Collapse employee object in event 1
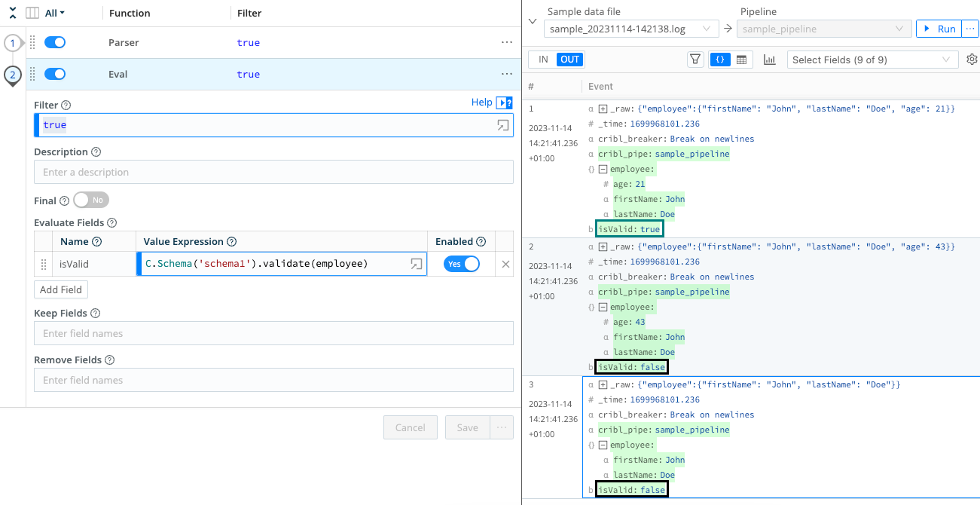Screen dimensions: 980x505 click(603, 169)
